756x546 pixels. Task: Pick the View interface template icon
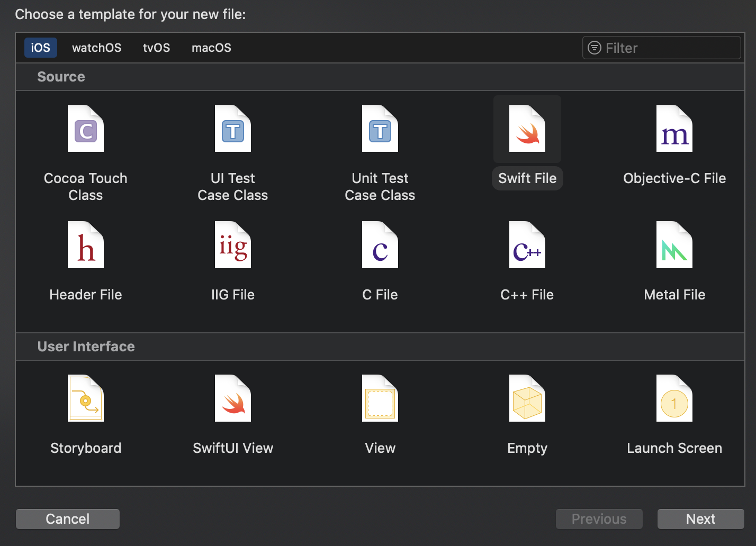(x=380, y=398)
